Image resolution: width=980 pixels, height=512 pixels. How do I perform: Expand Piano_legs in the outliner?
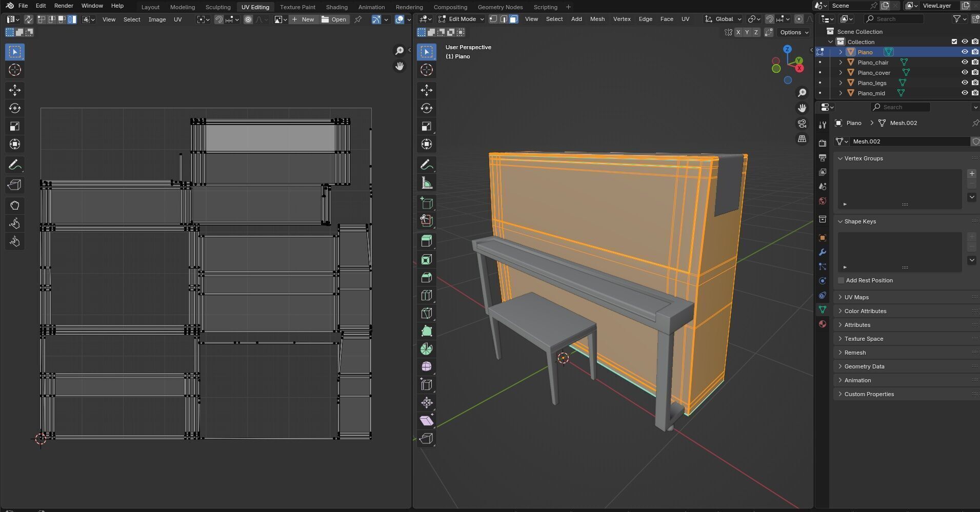pos(841,83)
